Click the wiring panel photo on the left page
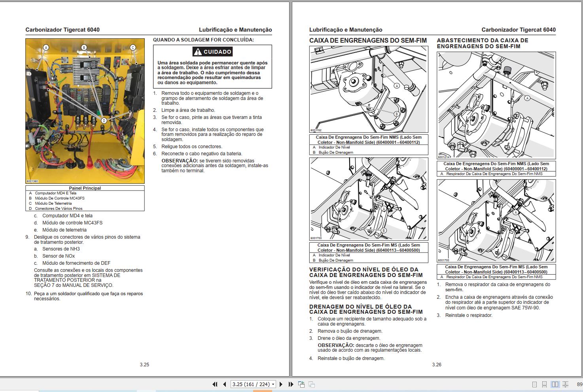Image resolution: width=583 pixels, height=392 pixels. tap(85, 111)
